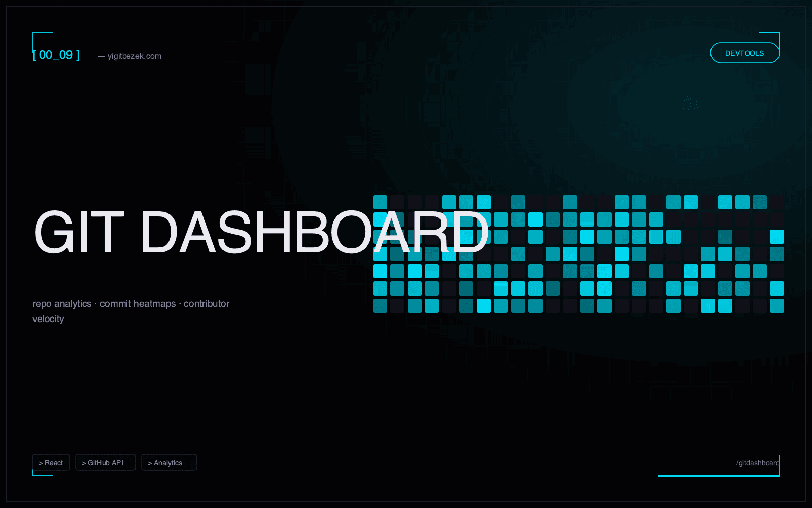Click the top-left cell of the commit heatmap
The image size is (812, 508).
click(x=380, y=202)
